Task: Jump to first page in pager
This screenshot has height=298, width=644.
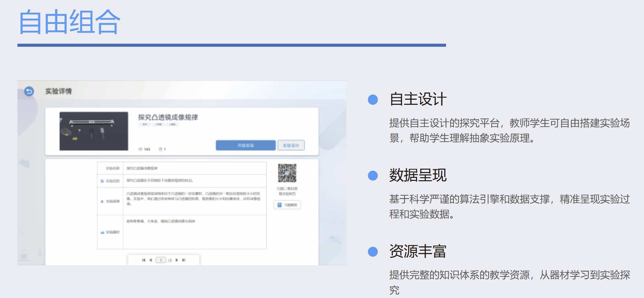Action: [x=144, y=260]
